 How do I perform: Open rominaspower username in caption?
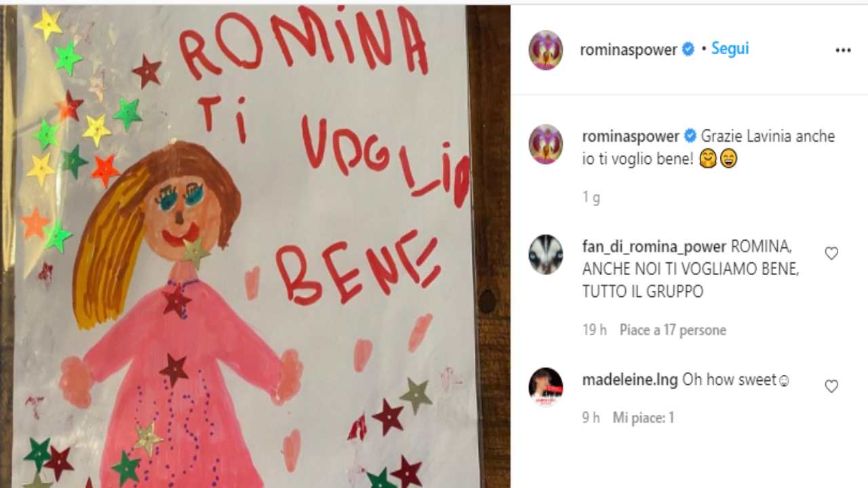[631, 136]
